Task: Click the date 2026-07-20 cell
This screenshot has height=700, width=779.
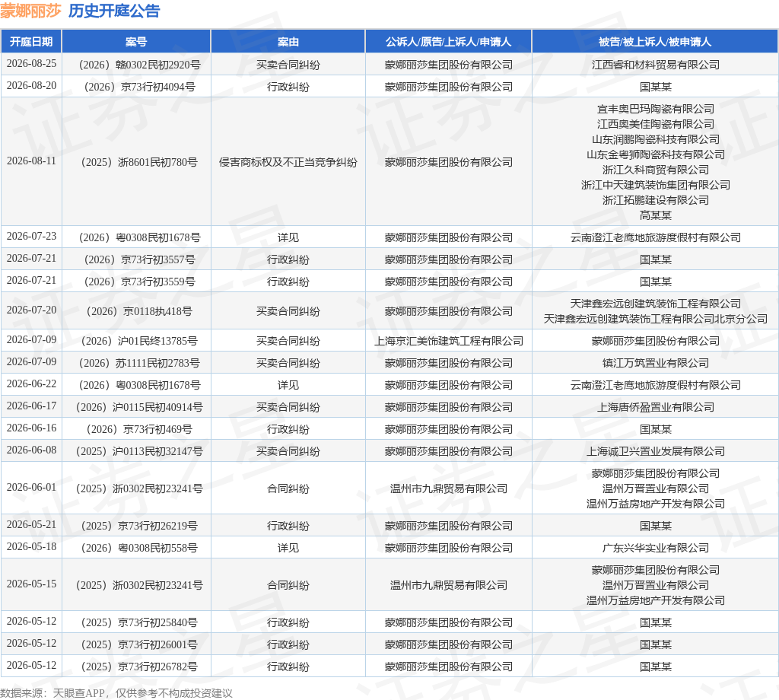Action: [x=31, y=310]
